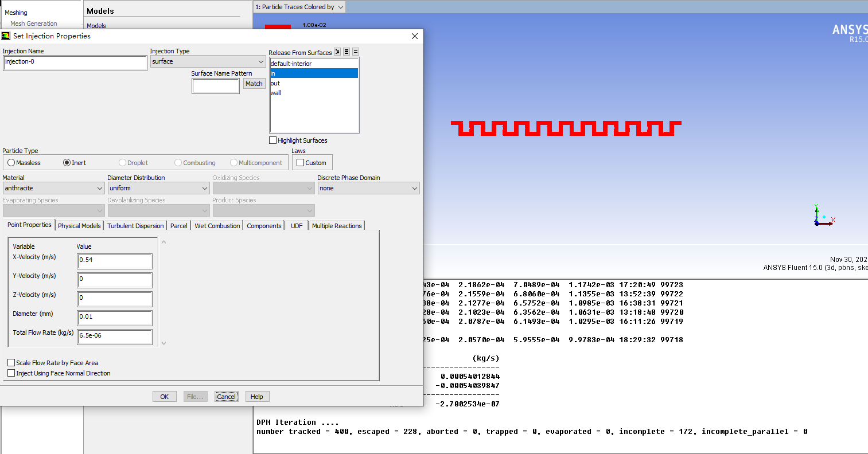Open the Diameter Distribution dropdown
The image size is (868, 454).
point(158,188)
